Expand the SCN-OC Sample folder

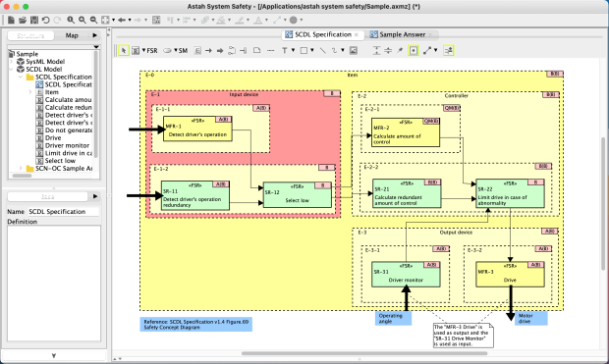[x=21, y=169]
